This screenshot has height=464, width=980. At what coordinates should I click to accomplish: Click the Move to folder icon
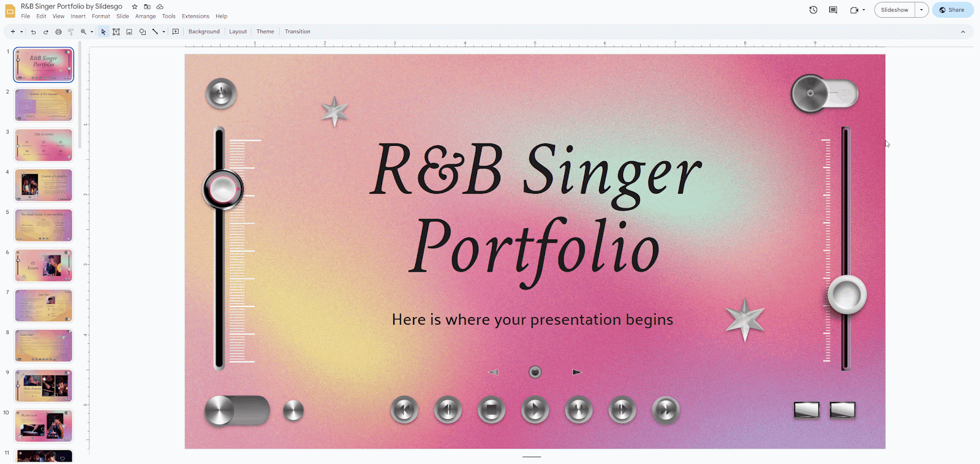tap(147, 7)
